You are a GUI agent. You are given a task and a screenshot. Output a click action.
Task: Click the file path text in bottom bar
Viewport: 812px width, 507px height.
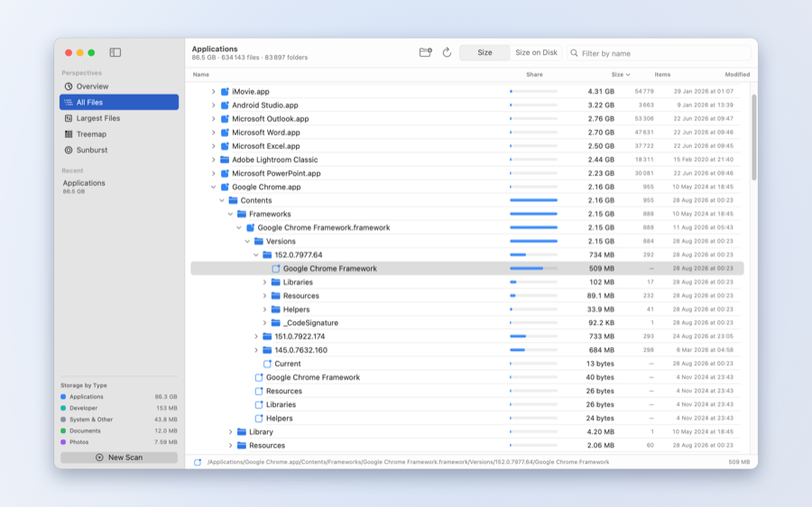pyautogui.click(x=408, y=462)
